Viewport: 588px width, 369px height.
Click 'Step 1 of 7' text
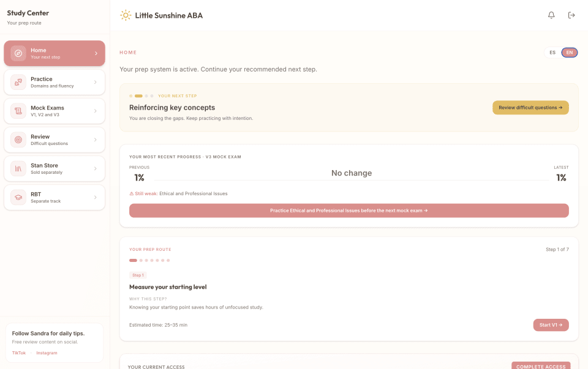coord(557,250)
